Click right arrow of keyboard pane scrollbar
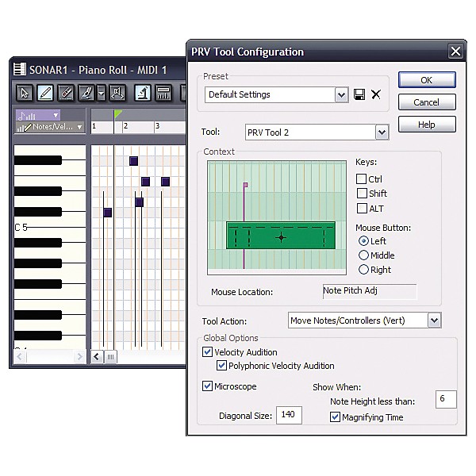This screenshot has height=476, width=476. (x=79, y=356)
